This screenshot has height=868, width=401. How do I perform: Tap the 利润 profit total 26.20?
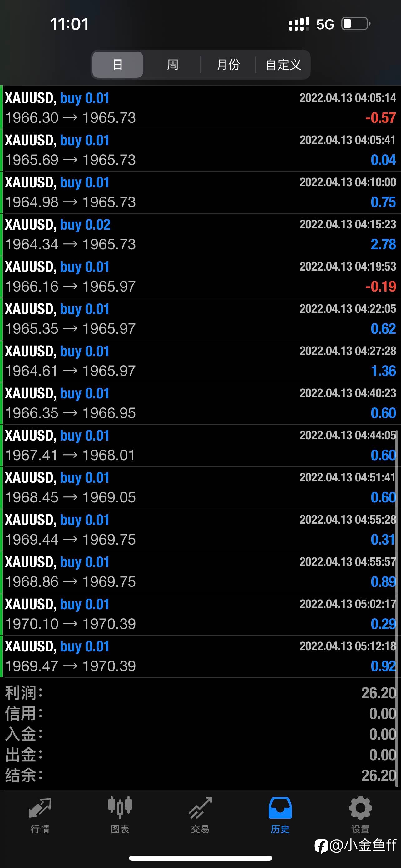(379, 693)
